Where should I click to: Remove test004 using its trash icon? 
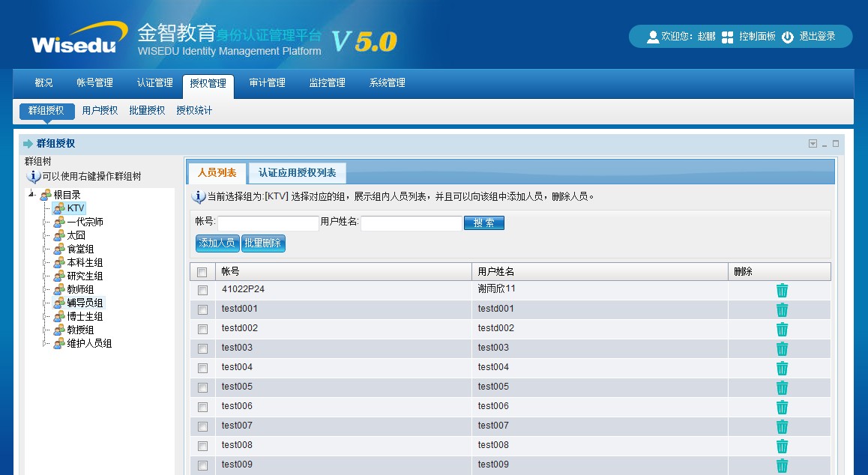click(x=782, y=369)
